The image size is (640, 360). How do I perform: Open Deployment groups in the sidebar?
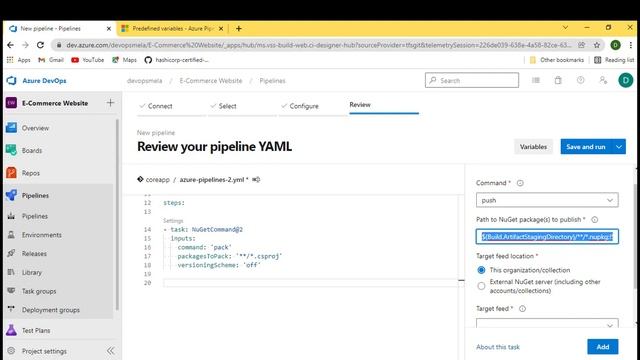(x=51, y=310)
